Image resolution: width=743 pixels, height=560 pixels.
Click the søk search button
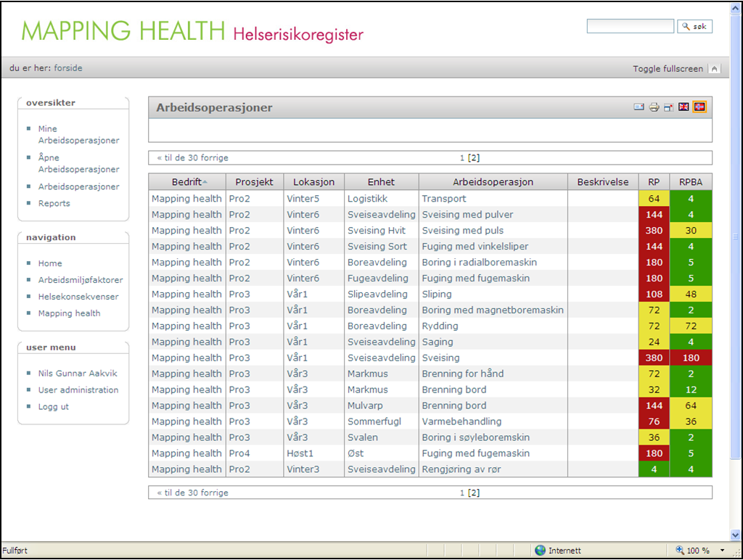[x=694, y=27]
